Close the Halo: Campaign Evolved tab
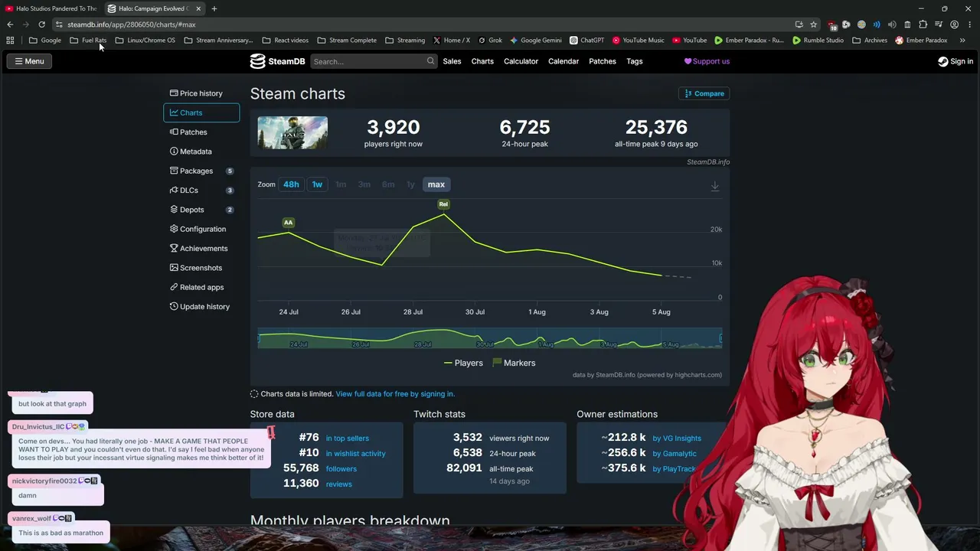This screenshot has height=551, width=980. 198,8
